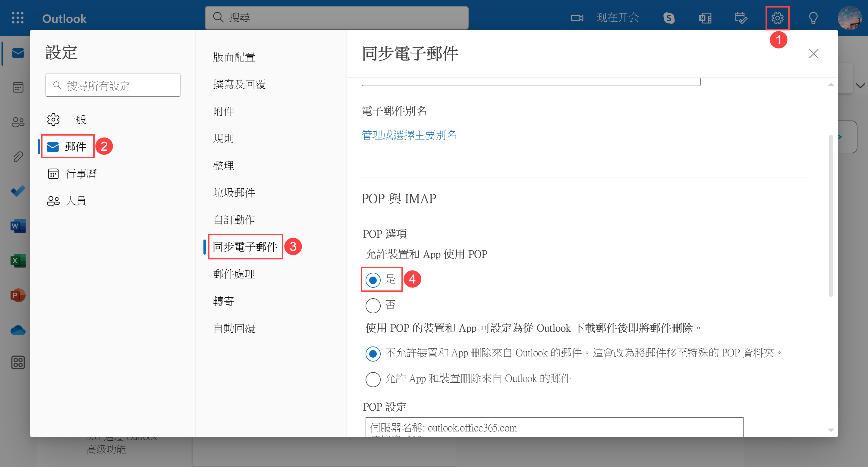The width and height of the screenshot is (868, 467).
Task: Expand chevron at right edge behind dialog
Action: (860, 86)
